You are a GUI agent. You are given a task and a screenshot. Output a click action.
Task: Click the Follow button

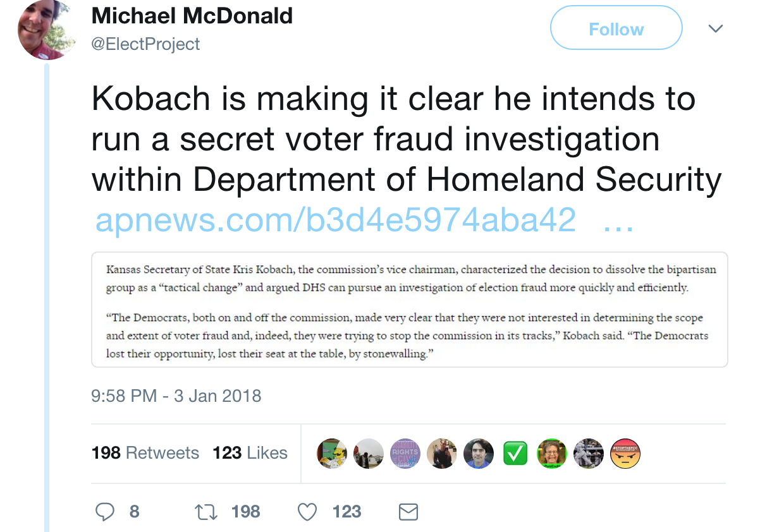(616, 29)
